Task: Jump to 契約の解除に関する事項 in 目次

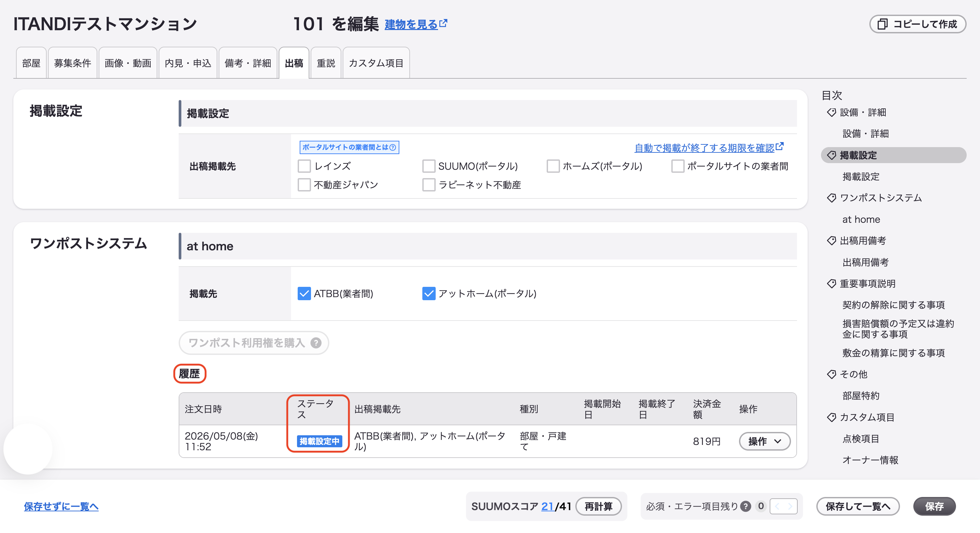Action: point(894,305)
